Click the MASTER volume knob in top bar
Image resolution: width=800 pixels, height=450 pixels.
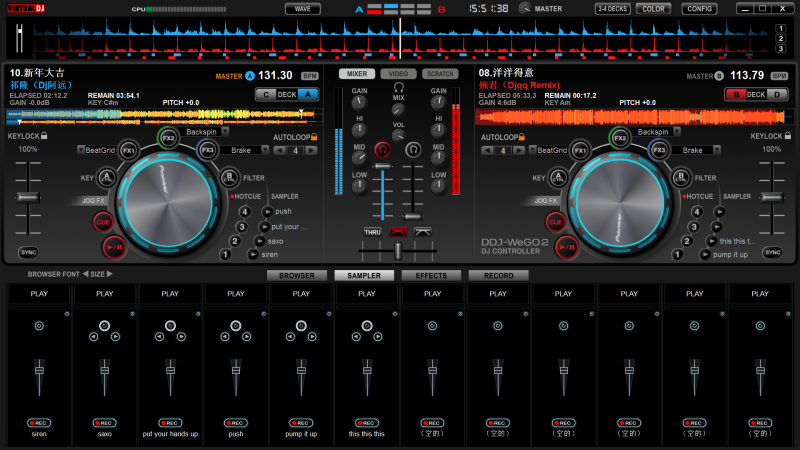coord(524,8)
